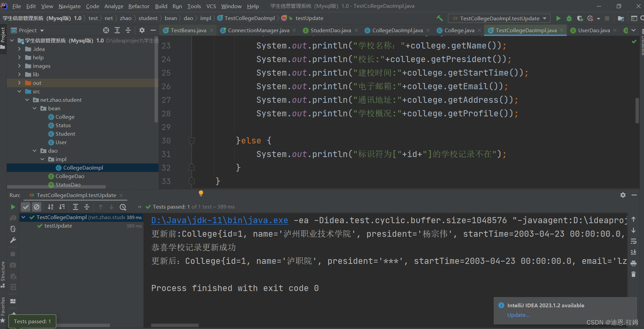Viewport: 644px width, 329px height.
Task: Collapse all nodes in the Project panel
Action: click(x=128, y=30)
